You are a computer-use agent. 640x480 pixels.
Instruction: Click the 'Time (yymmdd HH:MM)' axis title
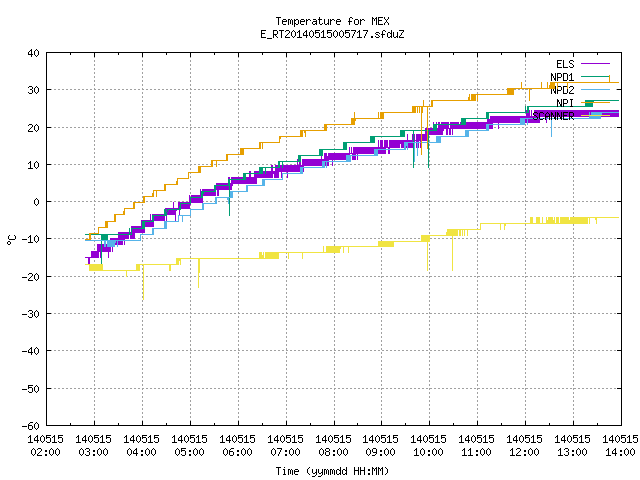pyautogui.click(x=332, y=471)
